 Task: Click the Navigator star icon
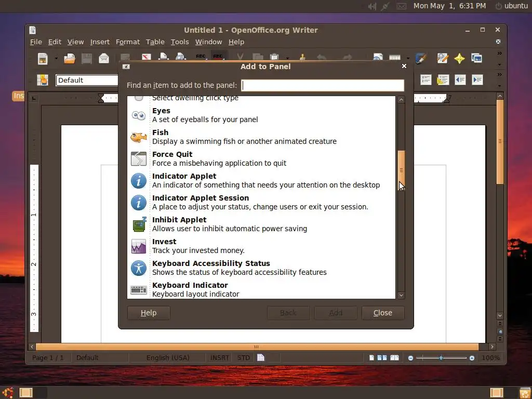459,58
